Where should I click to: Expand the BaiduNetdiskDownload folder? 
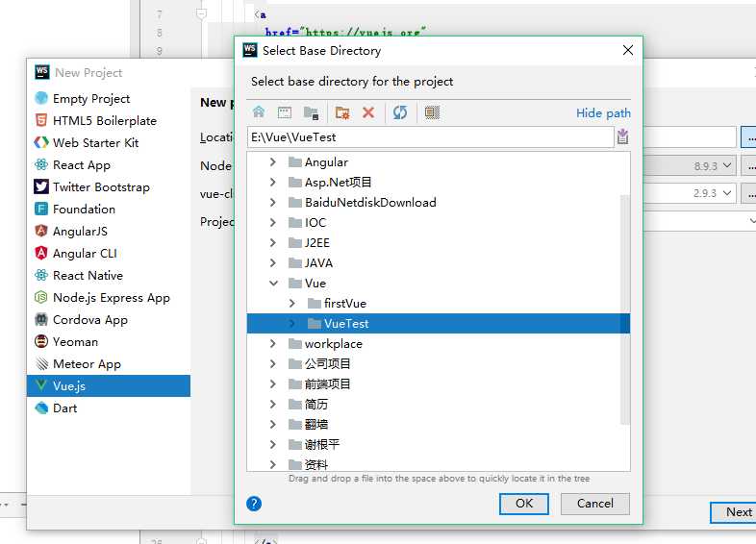click(x=273, y=203)
